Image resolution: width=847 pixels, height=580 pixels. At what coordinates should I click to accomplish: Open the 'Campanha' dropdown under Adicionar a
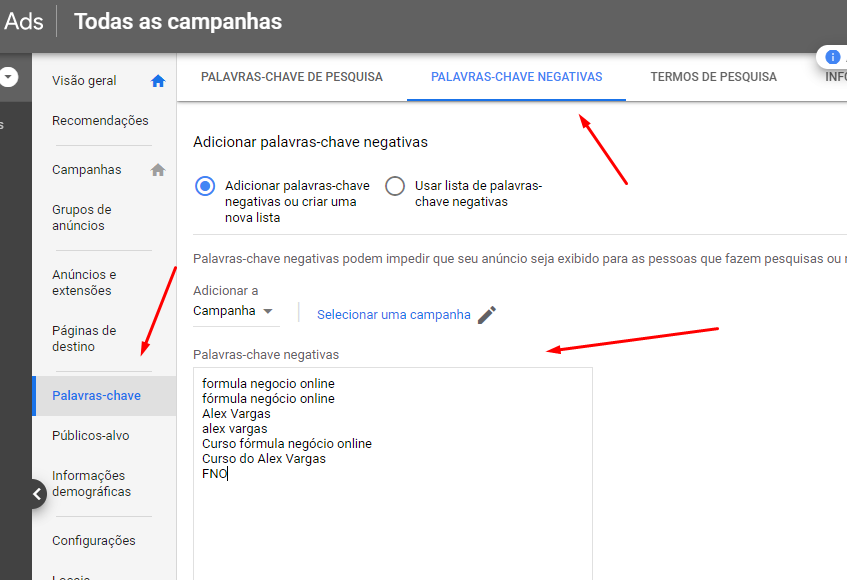pyautogui.click(x=236, y=311)
